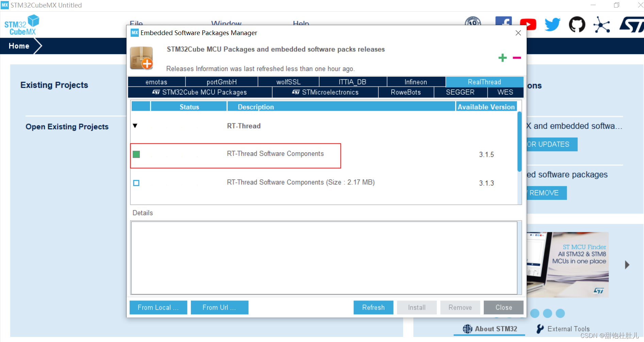Click the package list vertical scrollbar
This screenshot has width=644, height=342.
(519, 141)
